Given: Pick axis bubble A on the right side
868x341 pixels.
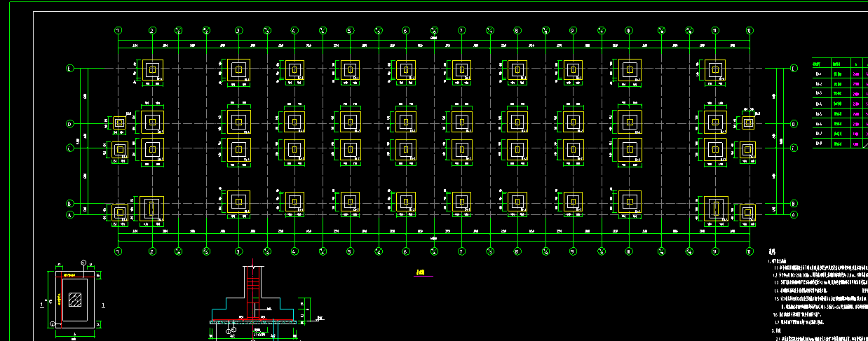Looking at the screenshot, I should [793, 215].
